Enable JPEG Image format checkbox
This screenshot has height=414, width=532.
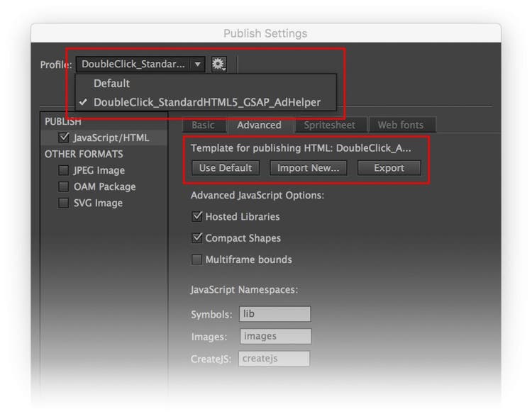coord(65,170)
